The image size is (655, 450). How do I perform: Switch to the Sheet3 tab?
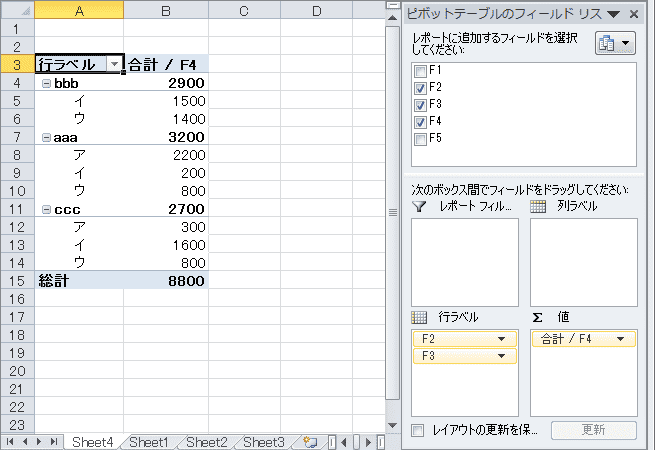click(x=264, y=442)
